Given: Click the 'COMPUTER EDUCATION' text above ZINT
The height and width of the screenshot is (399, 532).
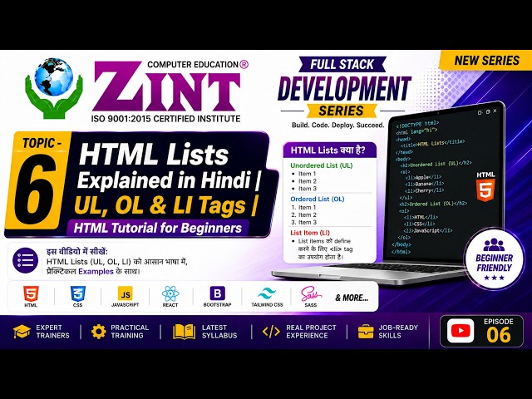Looking at the screenshot, I should (193, 65).
